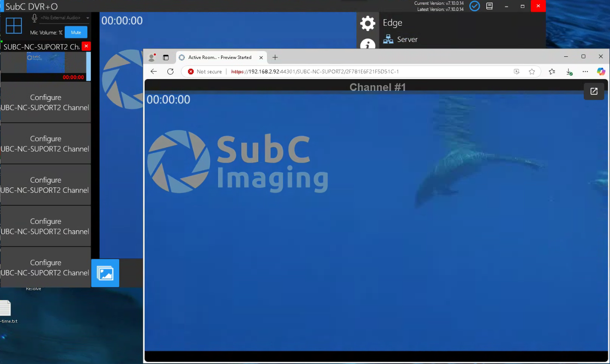Select the Server menu item
Image resolution: width=610 pixels, height=364 pixels.
click(407, 39)
